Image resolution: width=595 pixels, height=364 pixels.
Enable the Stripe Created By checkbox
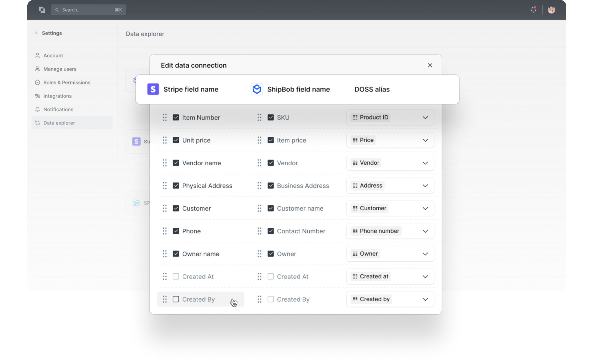point(176,299)
